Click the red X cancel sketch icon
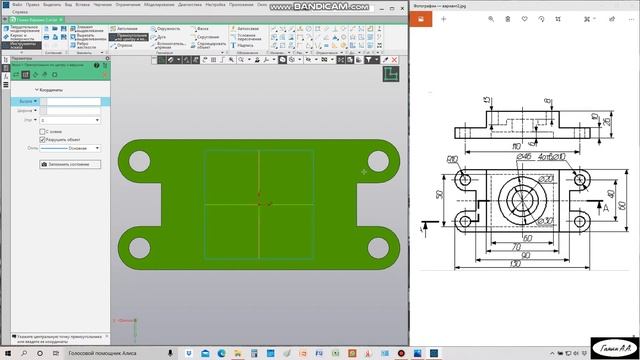Viewport: 640px width, 360px height. (394, 60)
